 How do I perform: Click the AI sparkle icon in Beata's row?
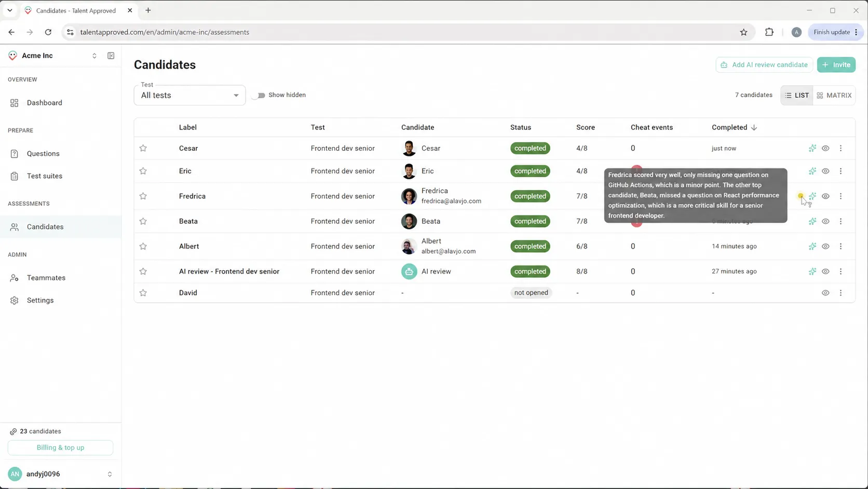pyautogui.click(x=812, y=221)
